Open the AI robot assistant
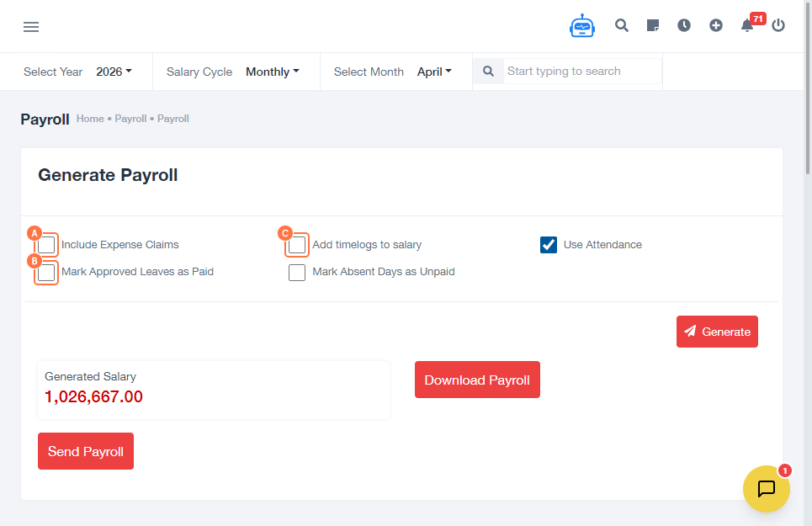This screenshot has height=526, width=812. [x=581, y=26]
